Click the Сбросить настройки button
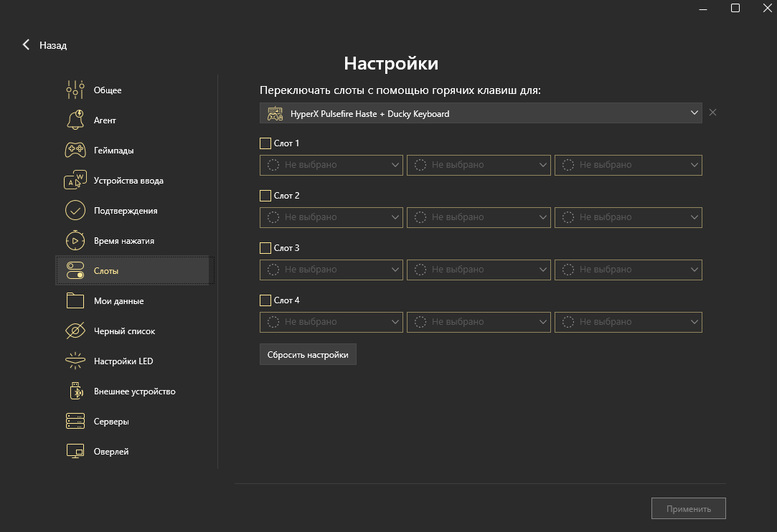 coord(308,355)
